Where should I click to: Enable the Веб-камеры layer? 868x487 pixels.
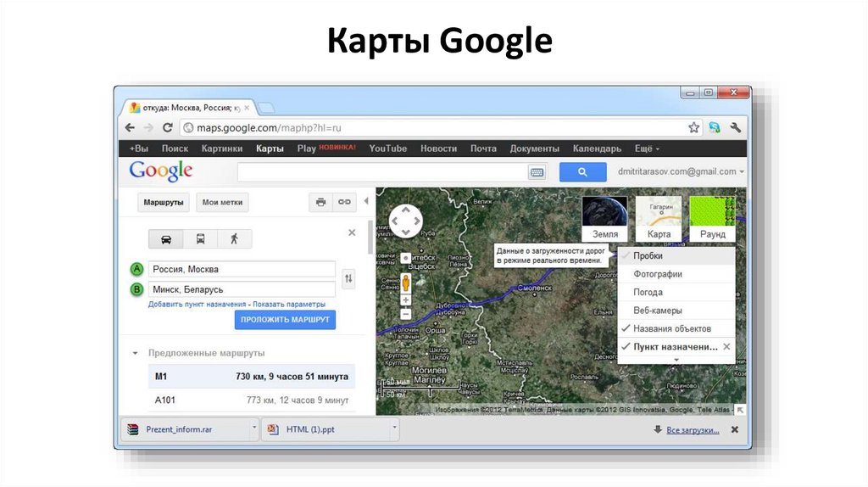(676, 311)
